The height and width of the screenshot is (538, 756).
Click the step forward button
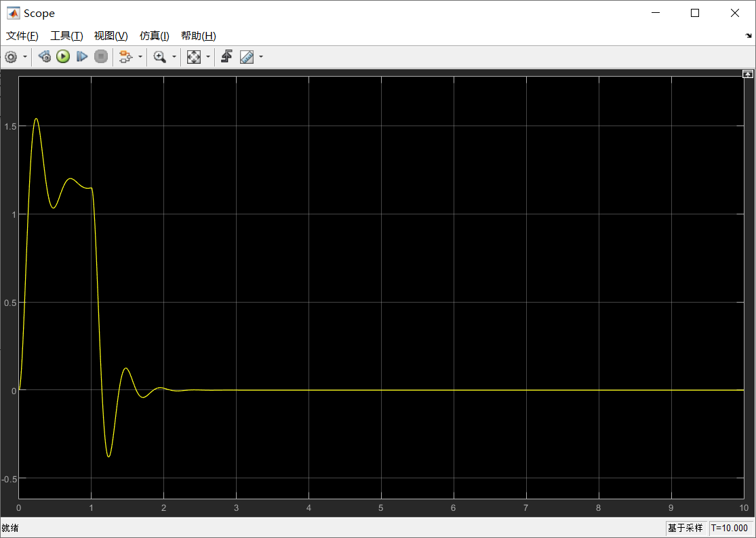(x=82, y=57)
